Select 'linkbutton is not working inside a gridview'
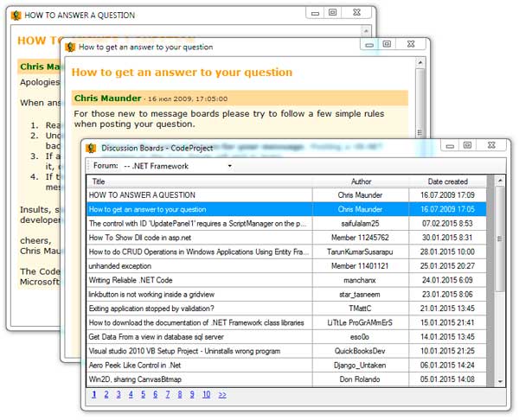Screen dimensions: 519x420 (x=286, y=295)
